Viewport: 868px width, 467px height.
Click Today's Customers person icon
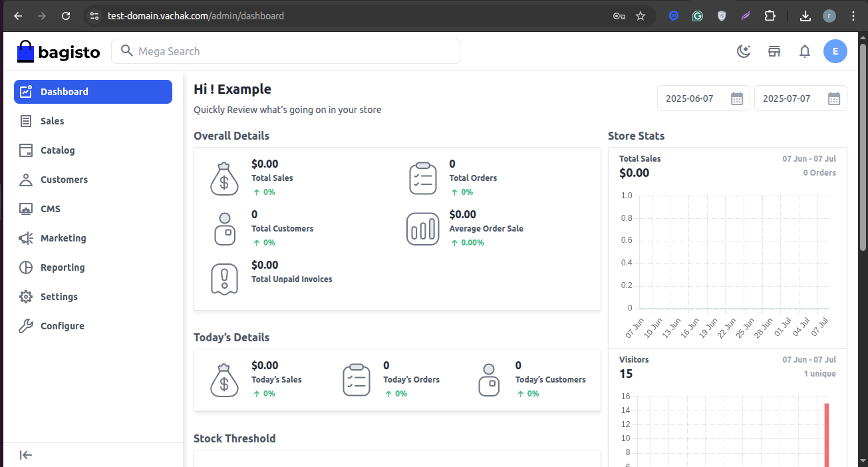(x=489, y=380)
